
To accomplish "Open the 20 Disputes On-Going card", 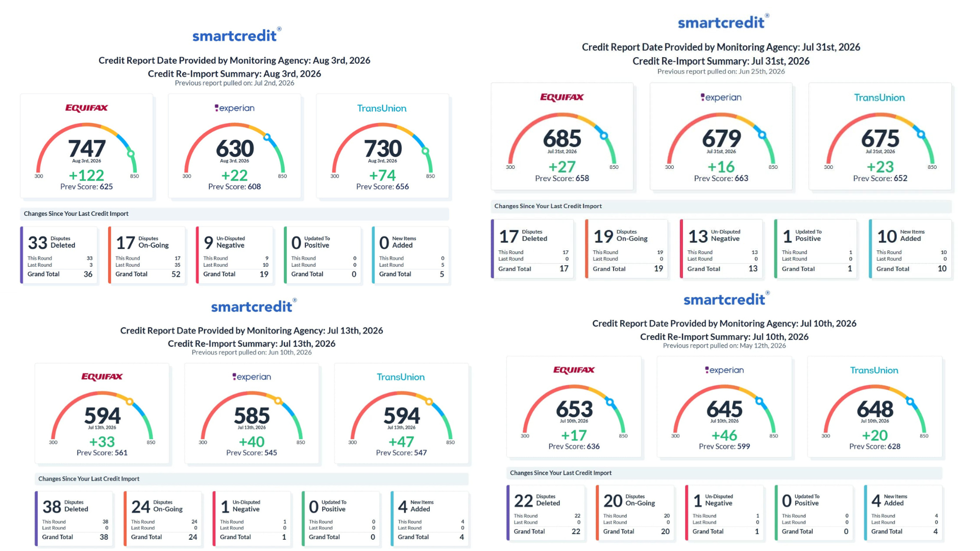I will (x=635, y=512).
